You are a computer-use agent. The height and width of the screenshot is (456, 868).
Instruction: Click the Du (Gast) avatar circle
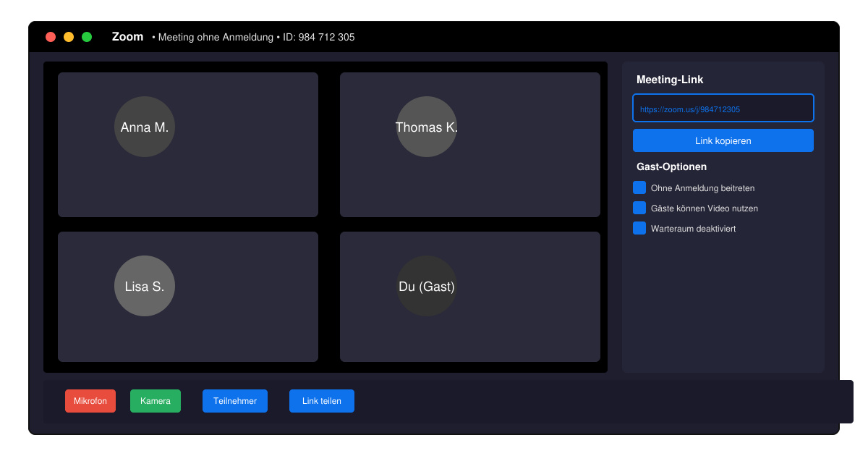[427, 286]
